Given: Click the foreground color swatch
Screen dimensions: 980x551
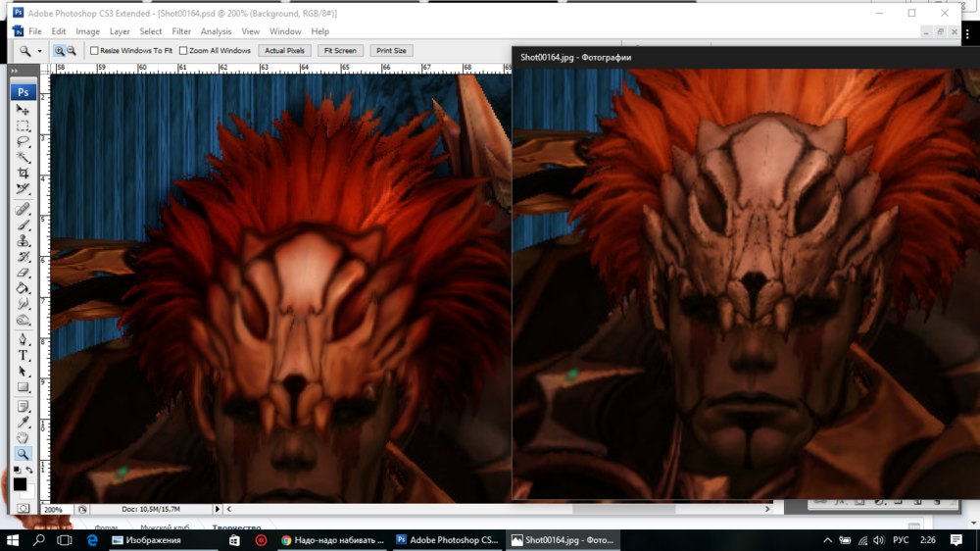Looking at the screenshot, I should point(20,484).
